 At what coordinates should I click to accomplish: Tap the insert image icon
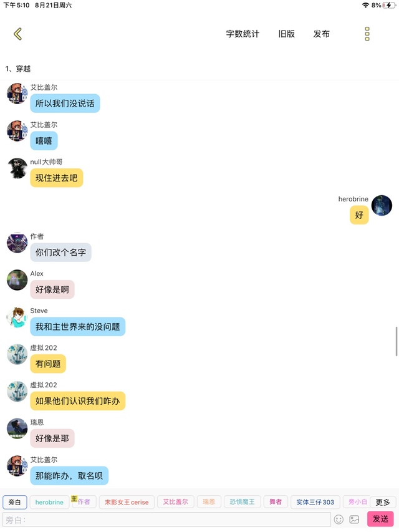354,520
